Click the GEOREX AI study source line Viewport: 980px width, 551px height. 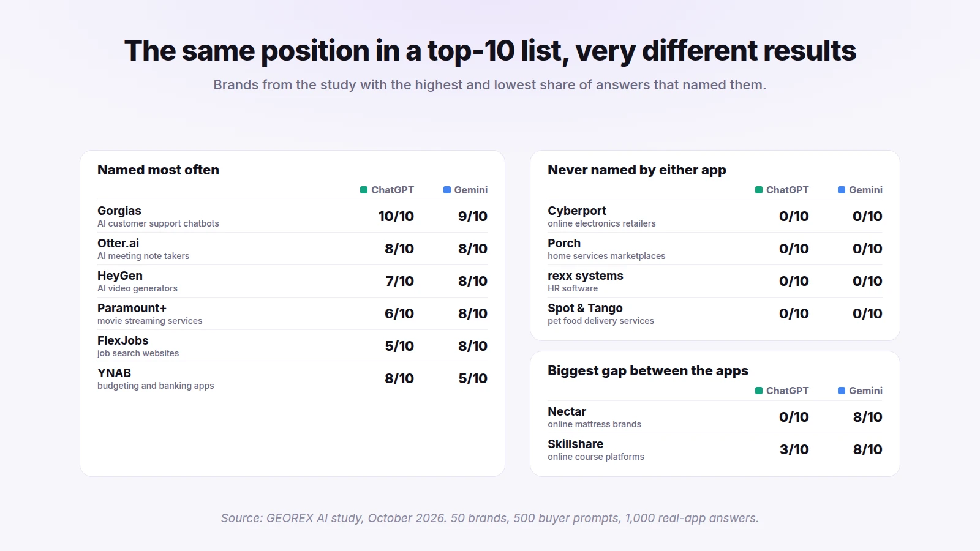click(490, 518)
